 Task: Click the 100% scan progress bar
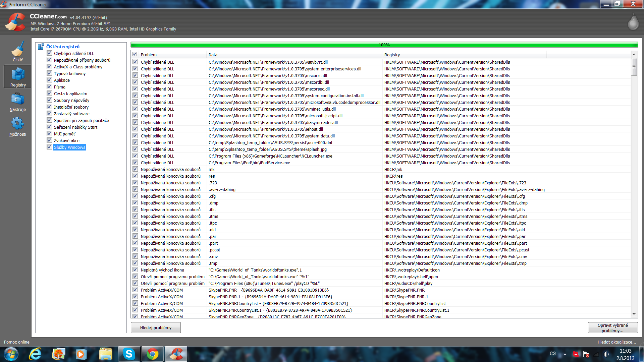(384, 45)
